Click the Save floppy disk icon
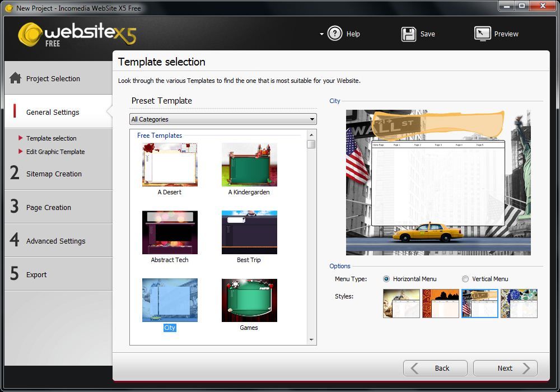 pos(409,34)
